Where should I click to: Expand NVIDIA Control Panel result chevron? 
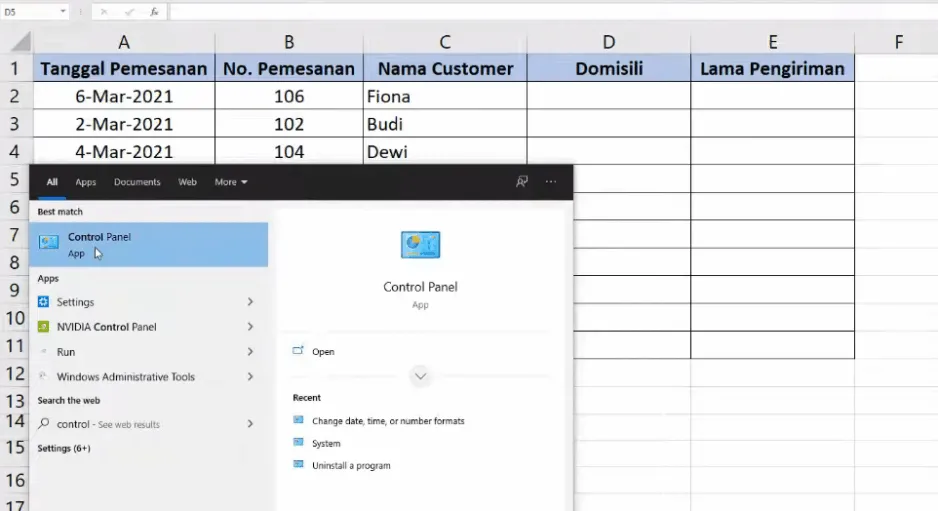point(250,327)
